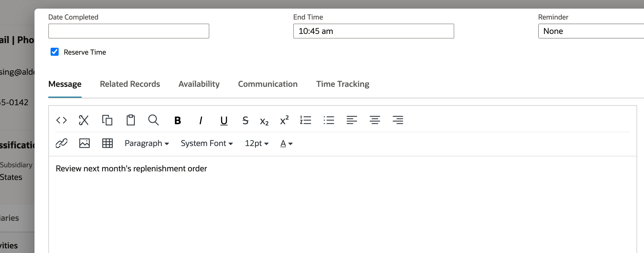
Task: Insert a bulleted list
Action: [329, 120]
